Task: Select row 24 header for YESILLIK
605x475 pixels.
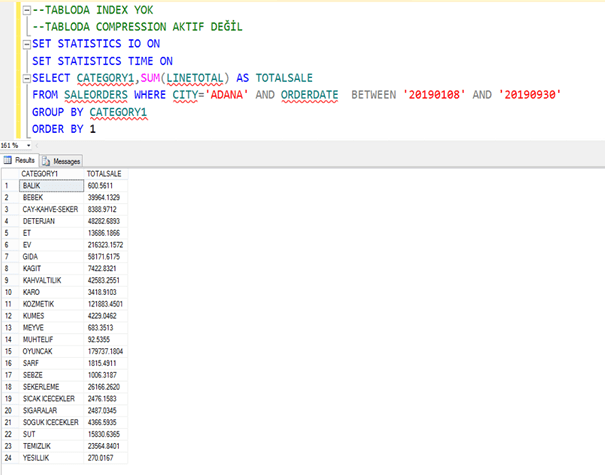Action: 8,457
